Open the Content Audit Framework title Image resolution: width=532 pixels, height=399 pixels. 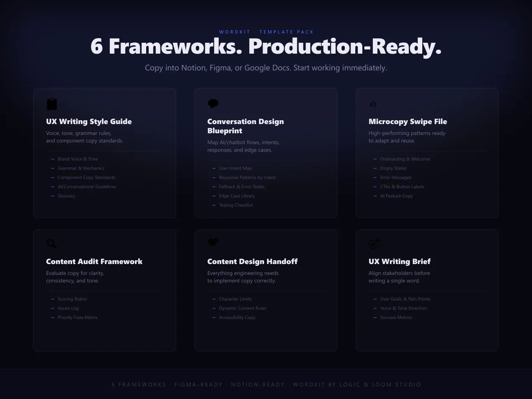[94, 262]
